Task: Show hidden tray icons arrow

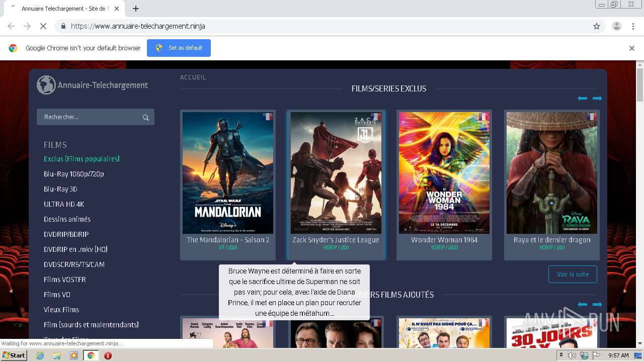Action: (x=561, y=355)
